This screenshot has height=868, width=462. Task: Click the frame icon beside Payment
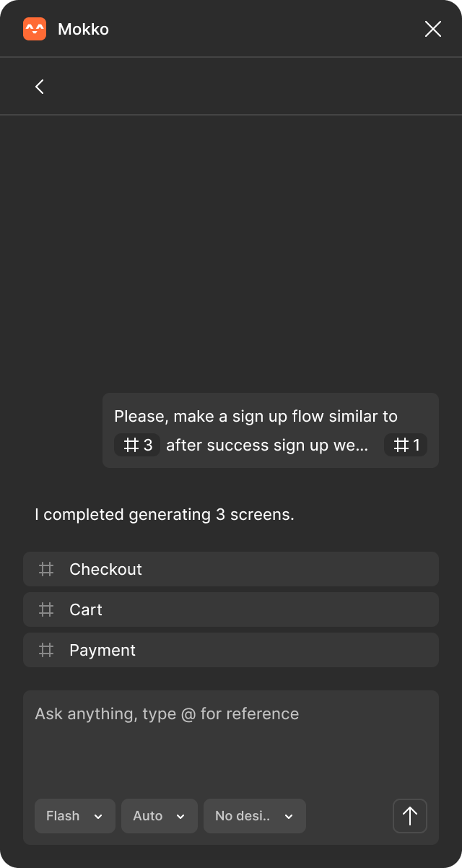tap(46, 650)
